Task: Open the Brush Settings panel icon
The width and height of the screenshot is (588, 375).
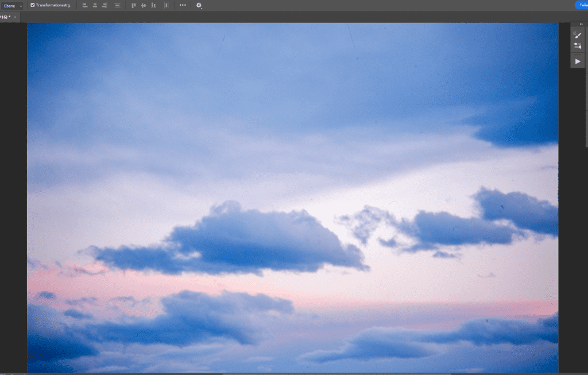Action: point(578,46)
